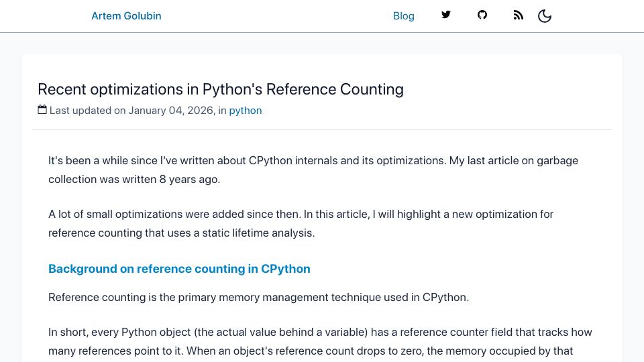This screenshot has height=362, width=644.
Task: Click the article title text
Action: point(221,89)
